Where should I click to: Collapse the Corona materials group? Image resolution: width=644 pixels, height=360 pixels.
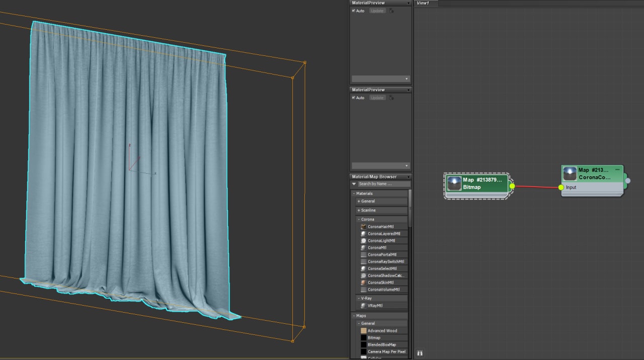pyautogui.click(x=359, y=220)
